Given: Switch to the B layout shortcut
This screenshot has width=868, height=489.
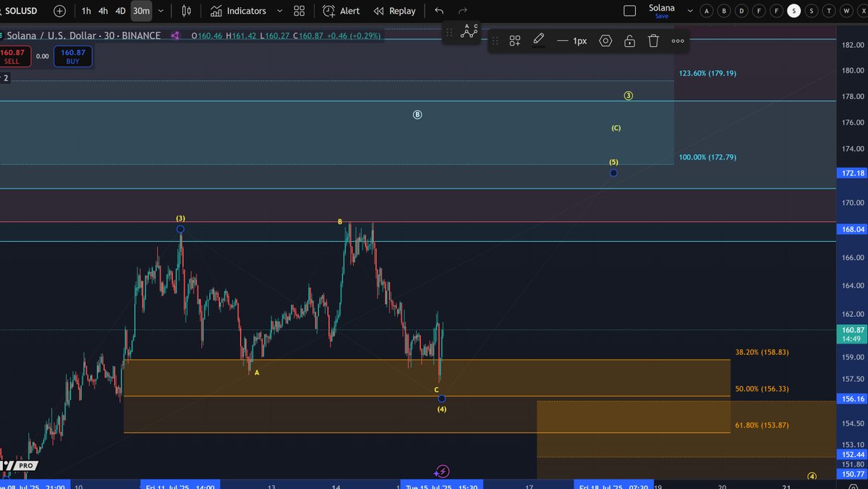Looking at the screenshot, I should 724,11.
